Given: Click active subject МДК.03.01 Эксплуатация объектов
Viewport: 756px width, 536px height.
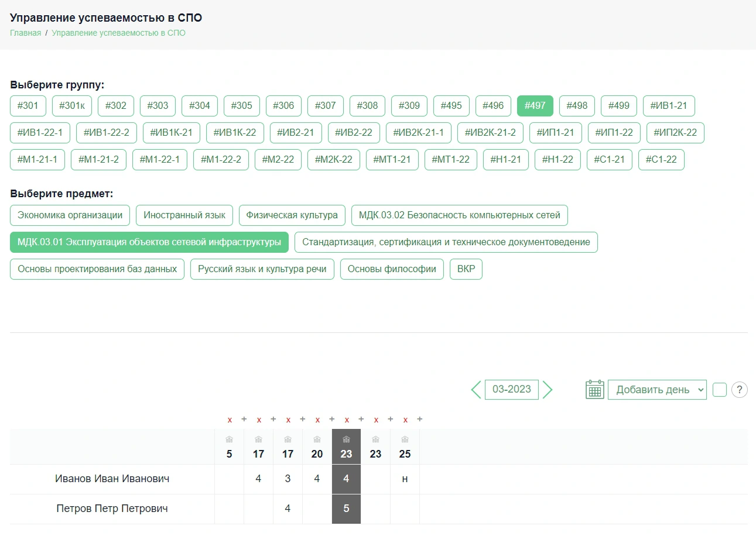Looking at the screenshot, I should pos(149,242).
